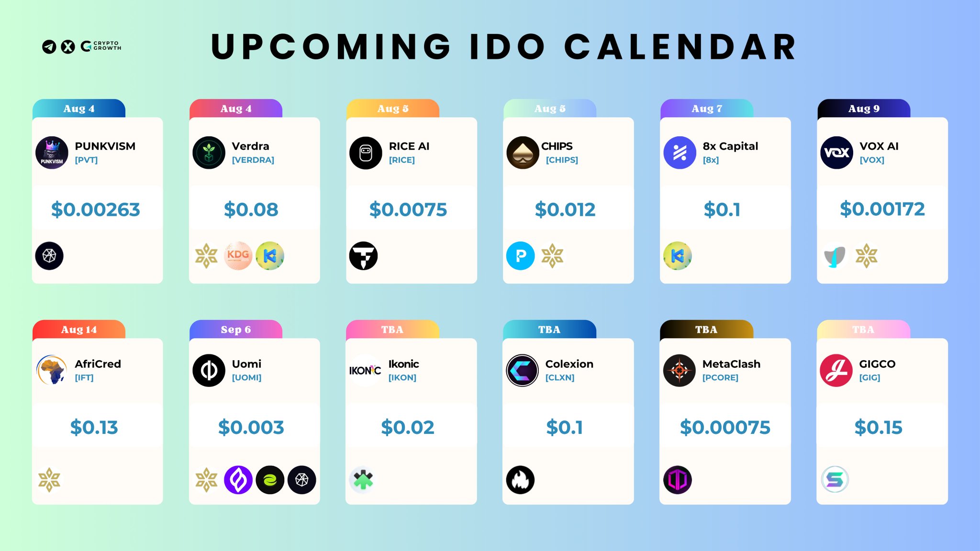This screenshot has height=551, width=980.
Task: Click the MetaClash project name
Action: 731,364
